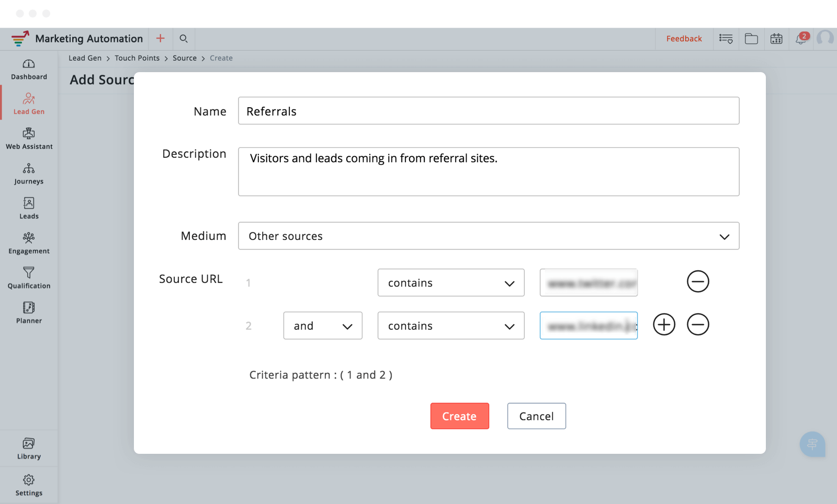The image size is (837, 504).
Task: Open Web Assistant in the sidebar
Action: coord(29,139)
